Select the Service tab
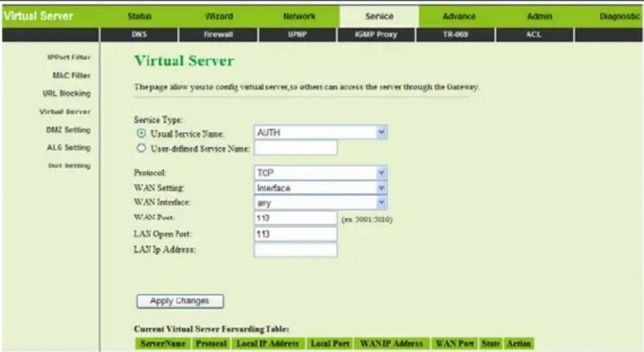 pyautogui.click(x=379, y=17)
